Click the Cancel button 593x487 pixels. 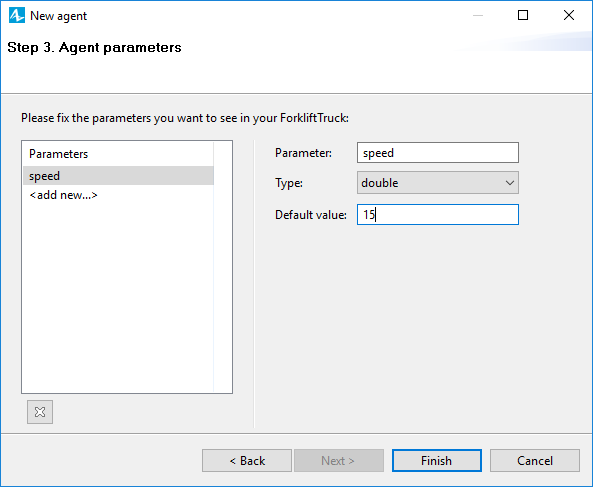tap(535, 461)
